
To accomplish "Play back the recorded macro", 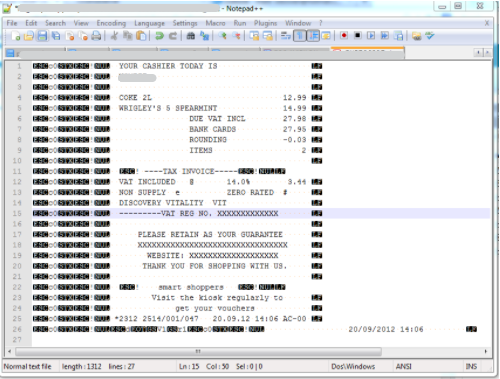I will (371, 36).
